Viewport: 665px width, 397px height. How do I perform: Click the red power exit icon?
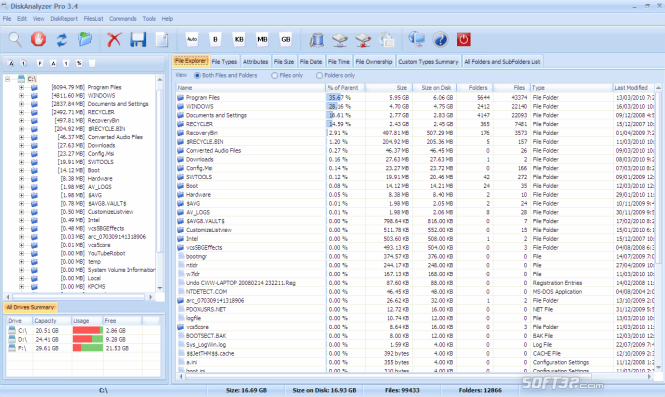(x=464, y=40)
